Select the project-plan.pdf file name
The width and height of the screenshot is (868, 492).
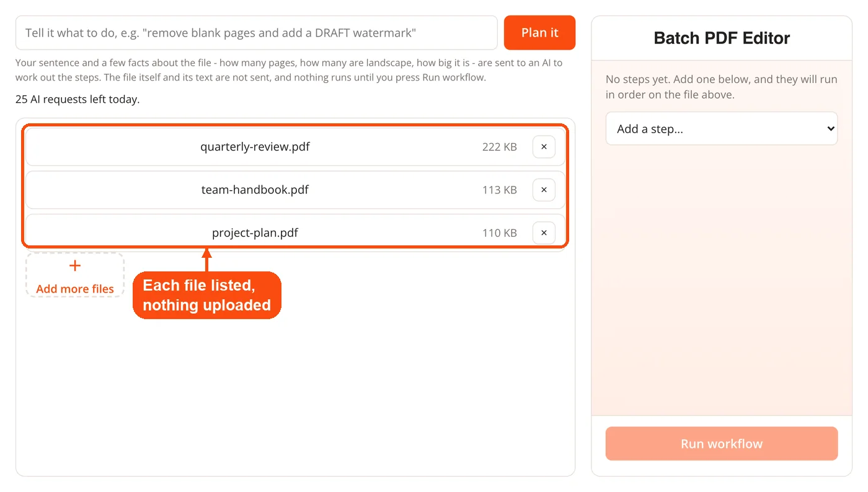pyautogui.click(x=255, y=233)
